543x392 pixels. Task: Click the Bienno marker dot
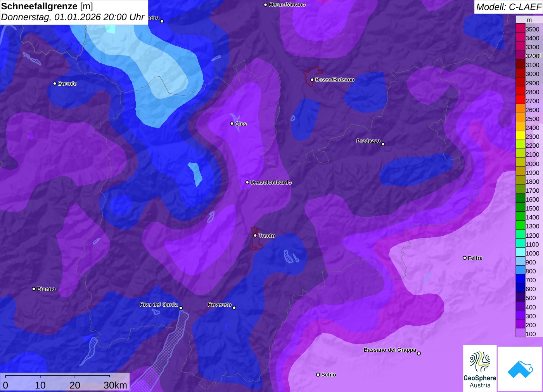point(34,289)
